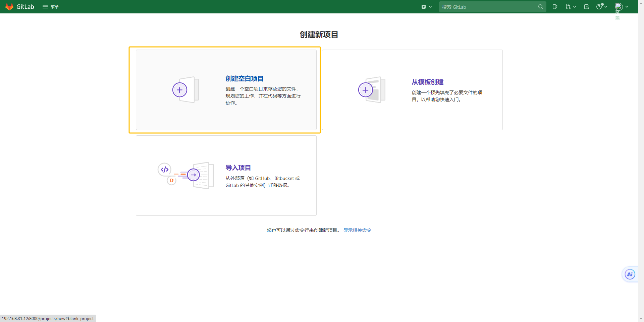Click the blank project plus illustration

click(x=185, y=90)
